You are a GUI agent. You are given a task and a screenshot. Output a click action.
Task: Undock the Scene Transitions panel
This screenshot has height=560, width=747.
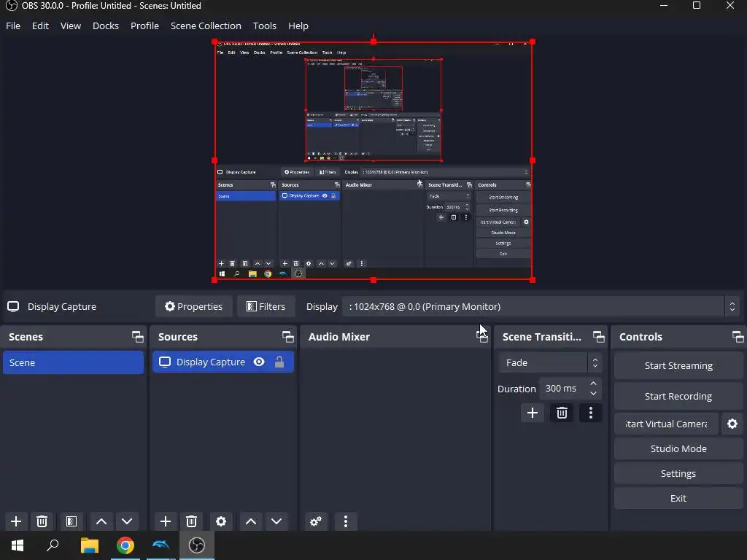(x=599, y=337)
